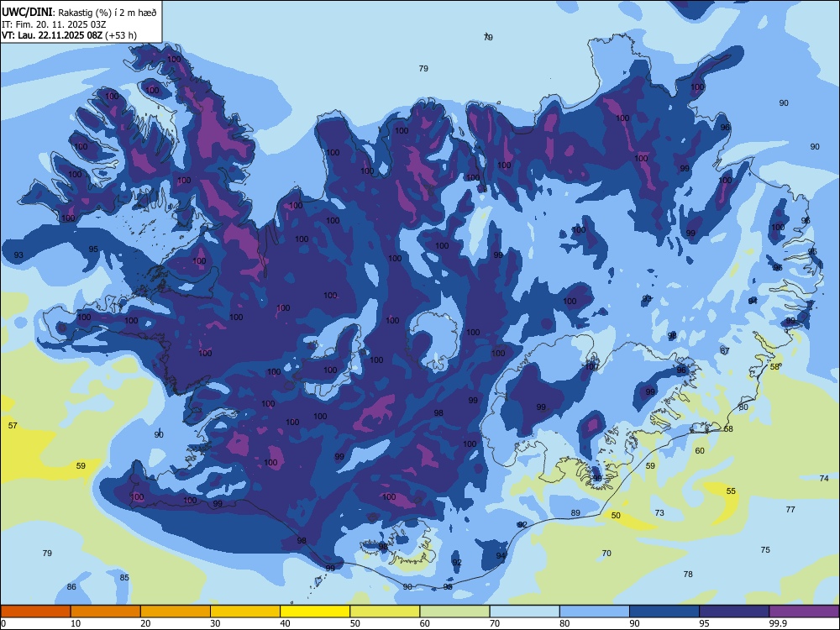Select the humidity value 68 on the map
The image size is (840, 630).
coord(728,428)
